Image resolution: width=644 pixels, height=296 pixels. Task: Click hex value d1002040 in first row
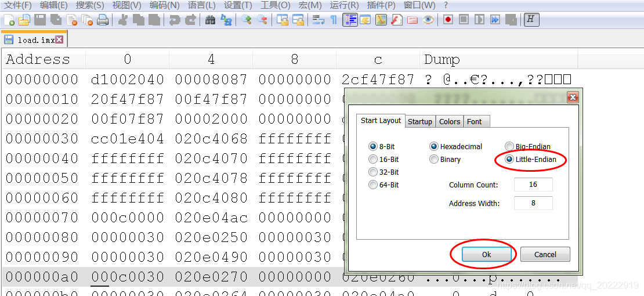[127, 80]
